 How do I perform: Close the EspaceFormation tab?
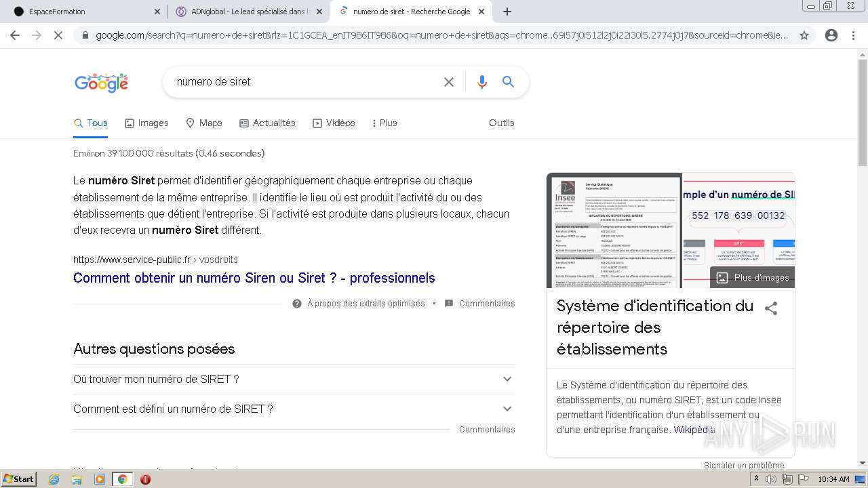[x=157, y=12]
